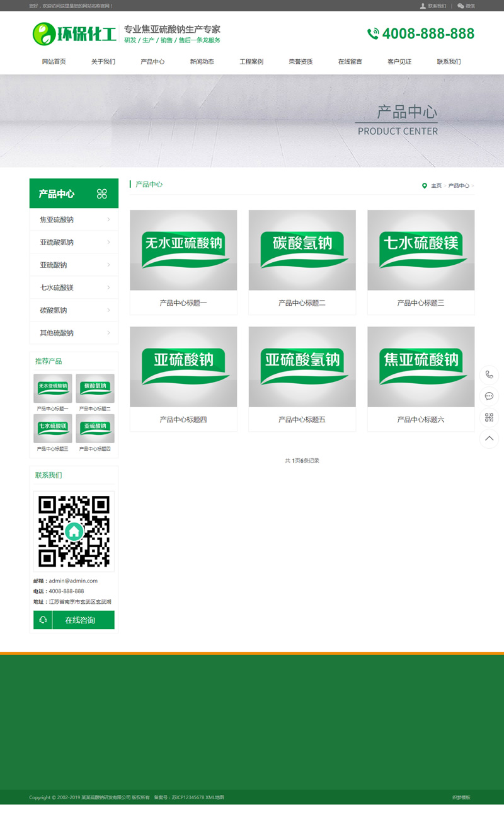Click the QR code in the 联系我们 panel

click(x=74, y=531)
